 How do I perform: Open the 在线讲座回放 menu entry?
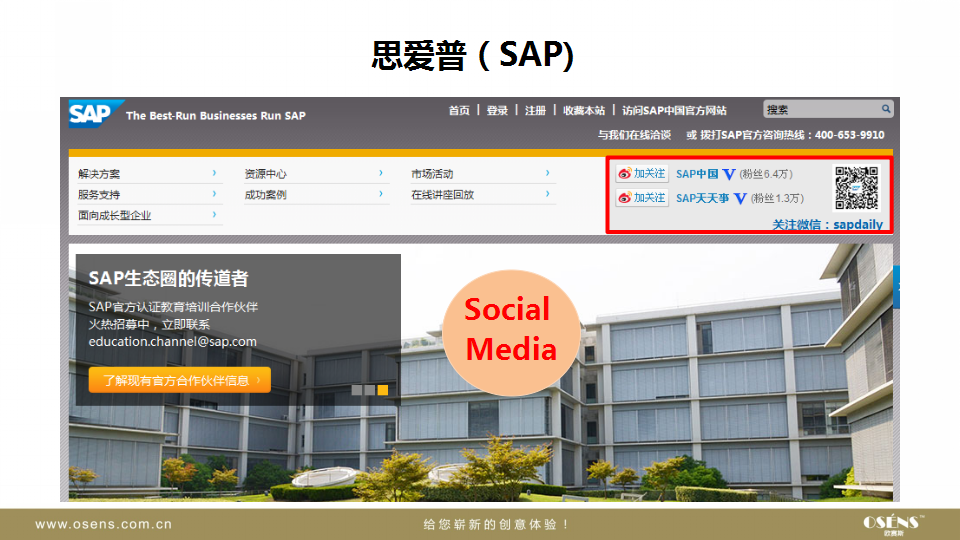point(443,195)
